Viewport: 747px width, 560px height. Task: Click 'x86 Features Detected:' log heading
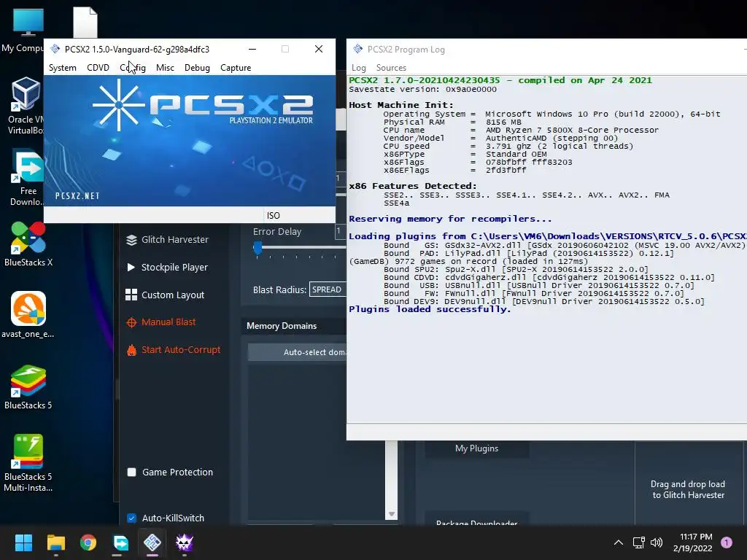(413, 186)
